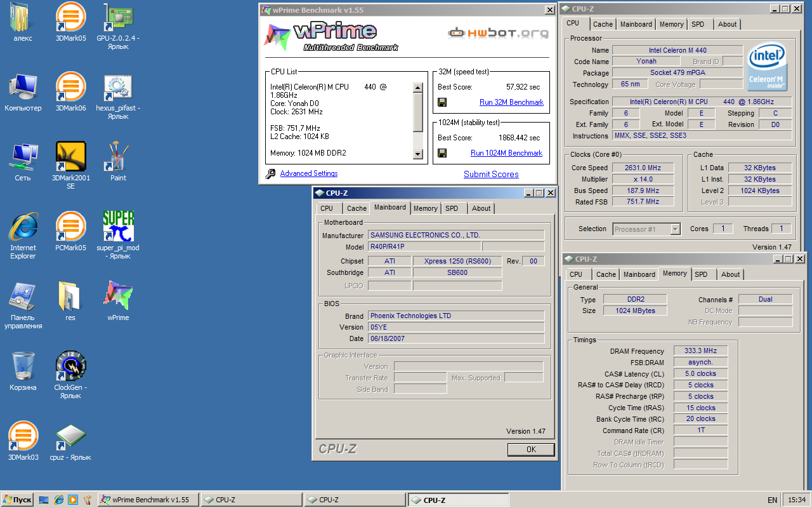Open About tab in the top-right CPU-Z CPU window
This screenshot has height=508, width=812.
click(727, 24)
